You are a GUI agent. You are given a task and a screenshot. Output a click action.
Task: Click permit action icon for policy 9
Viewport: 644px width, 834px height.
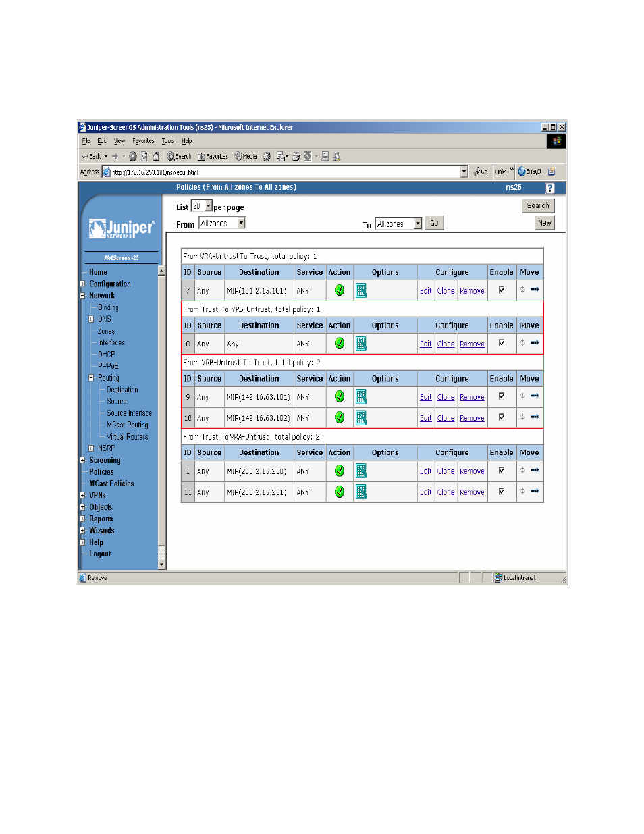tap(340, 397)
